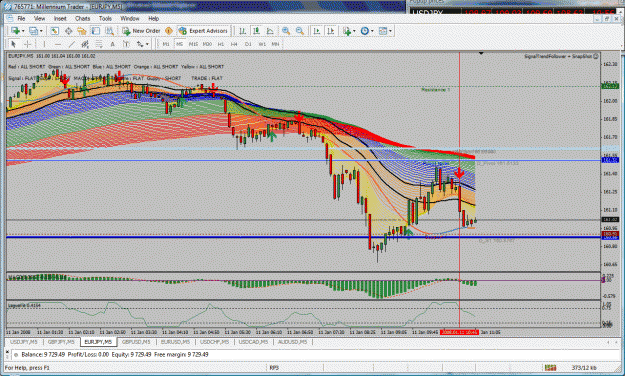Switch chart to MN timeframe
The width and height of the screenshot is (625, 376).
pos(275,44)
